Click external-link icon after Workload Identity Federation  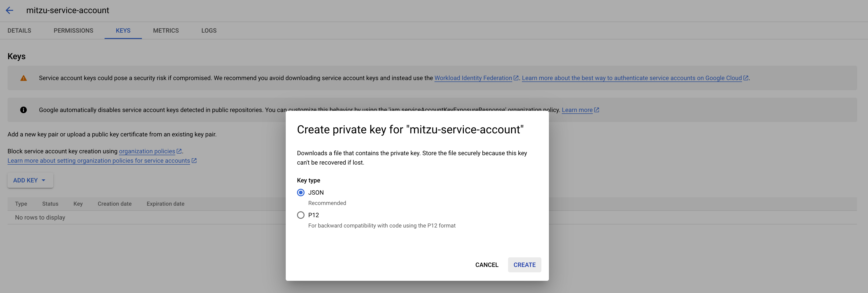(516, 78)
